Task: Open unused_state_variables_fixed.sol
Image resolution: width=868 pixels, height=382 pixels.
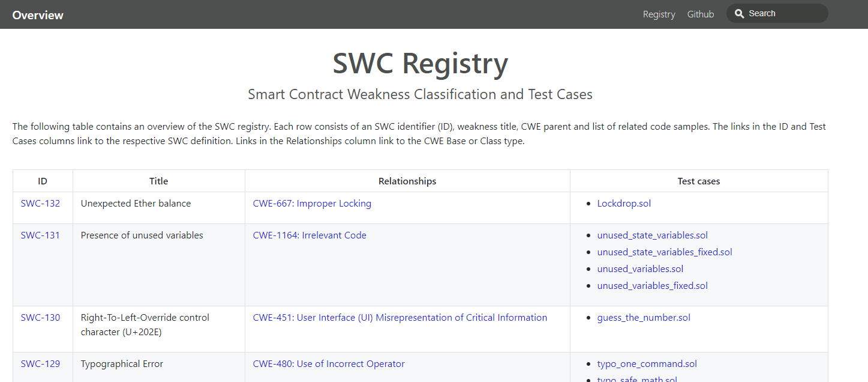Action: click(665, 252)
